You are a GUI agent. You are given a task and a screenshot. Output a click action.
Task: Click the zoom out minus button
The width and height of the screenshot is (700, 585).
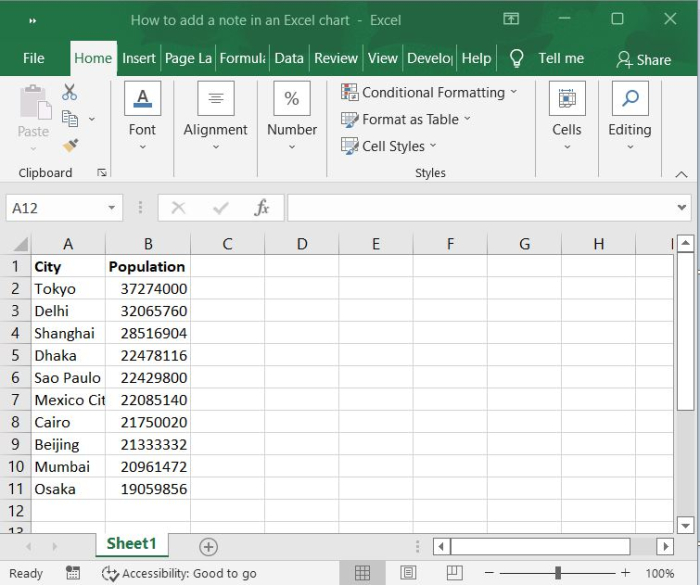[x=489, y=572]
